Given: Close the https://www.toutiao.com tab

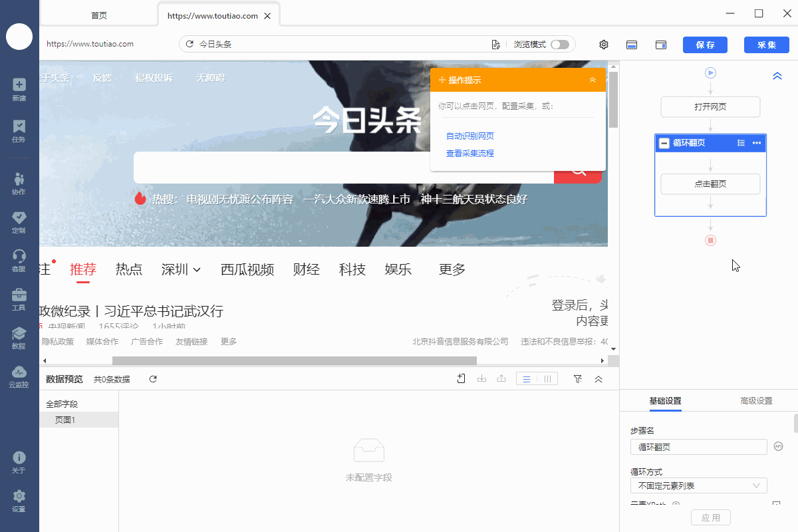Looking at the screenshot, I should pos(267,16).
